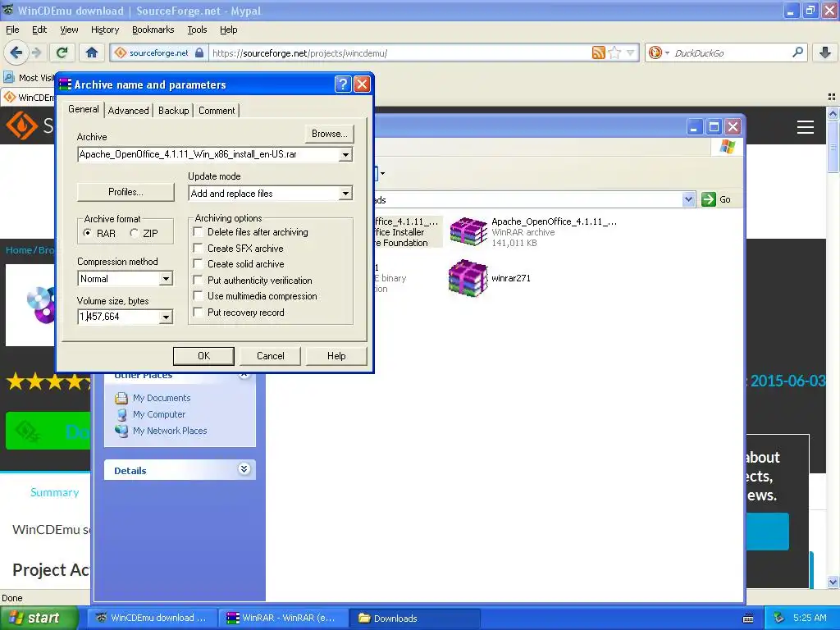Open the Downloads address bar dropdown
This screenshot has height=630, width=840.
point(688,199)
